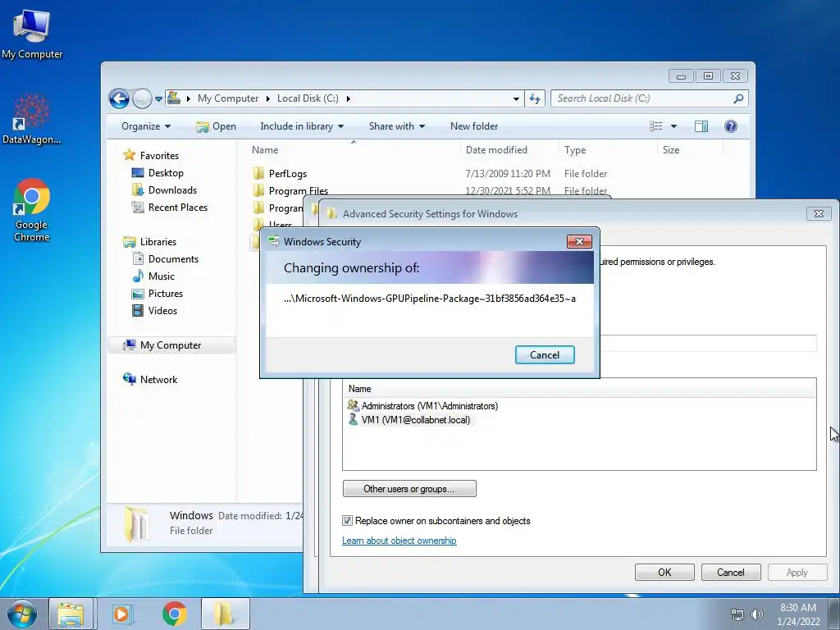The image size is (840, 630).
Task: Open the Windows Start menu
Action: [x=22, y=614]
